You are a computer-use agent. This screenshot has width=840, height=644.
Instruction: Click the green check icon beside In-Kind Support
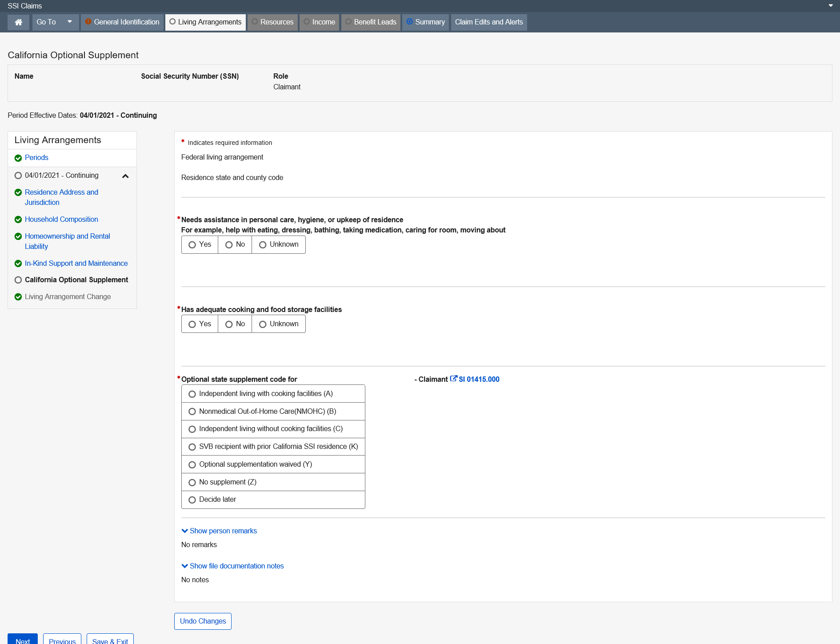click(18, 264)
